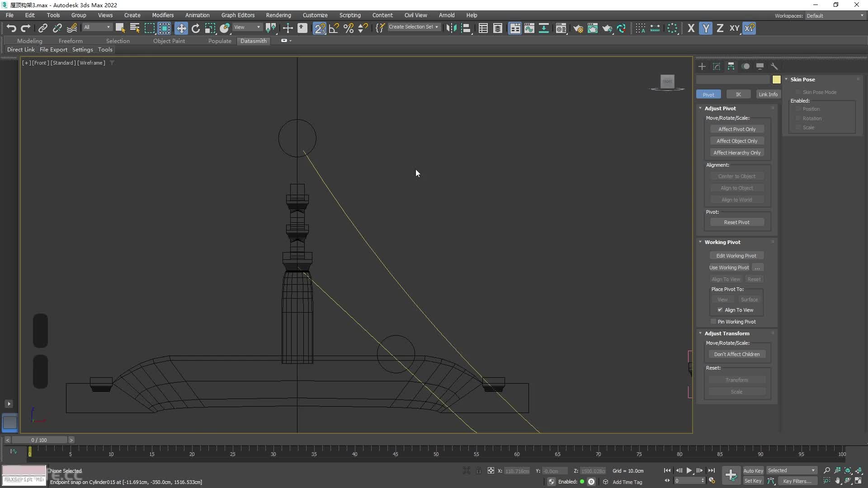Click the yellow object color swatch
868x488 pixels.
(777, 80)
